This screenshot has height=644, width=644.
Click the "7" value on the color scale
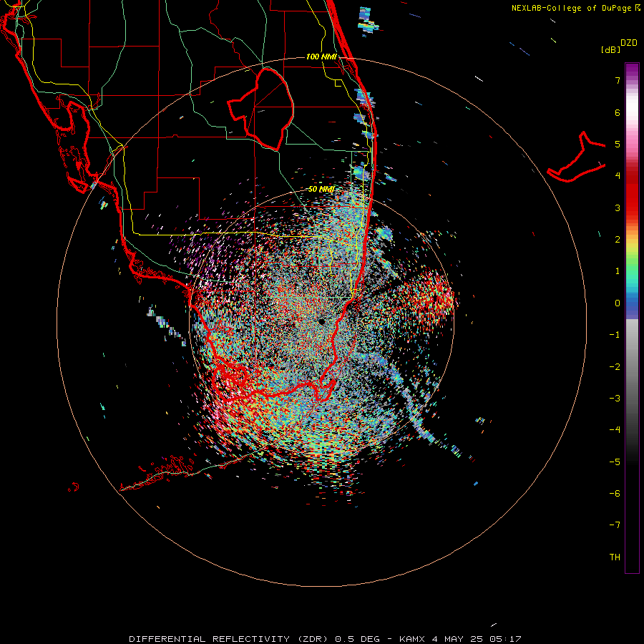(618, 80)
